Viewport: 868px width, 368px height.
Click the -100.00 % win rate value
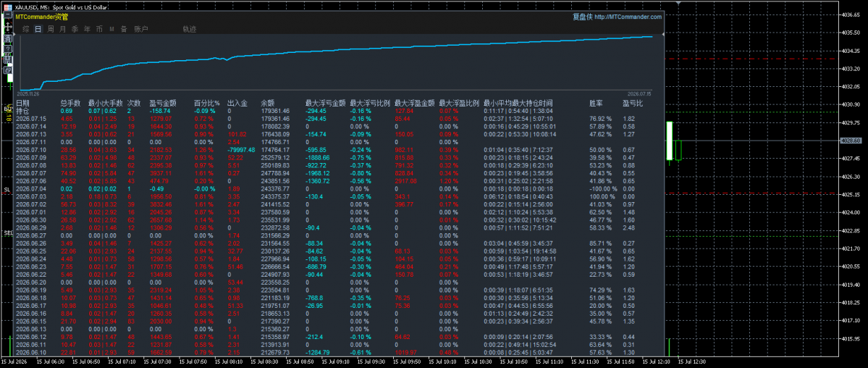pos(603,188)
